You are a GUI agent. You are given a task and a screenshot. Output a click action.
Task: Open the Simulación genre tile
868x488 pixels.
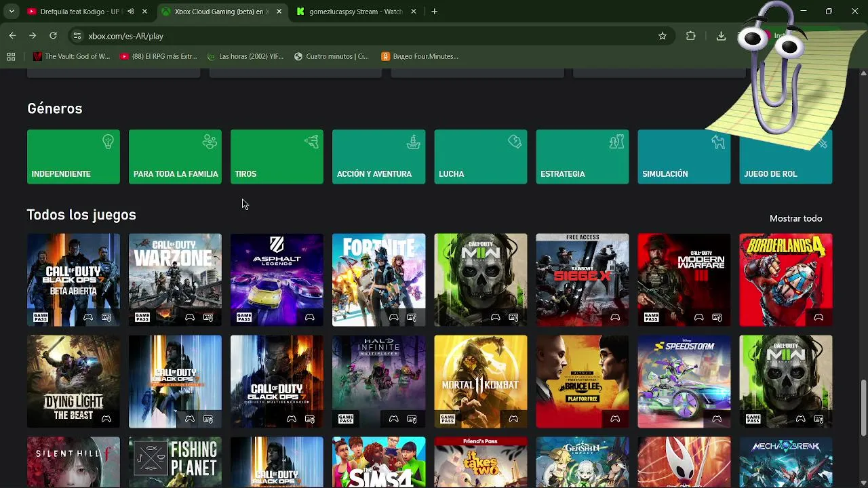pyautogui.click(x=684, y=157)
